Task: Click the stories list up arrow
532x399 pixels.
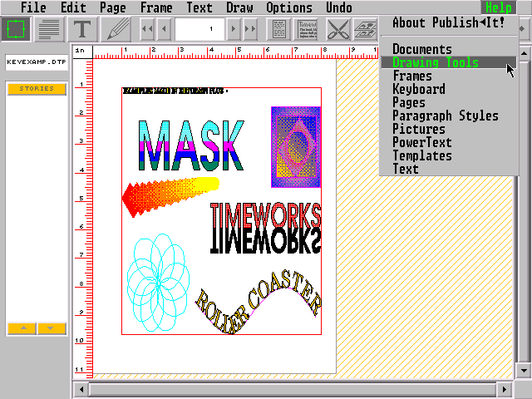Action: coord(22,328)
